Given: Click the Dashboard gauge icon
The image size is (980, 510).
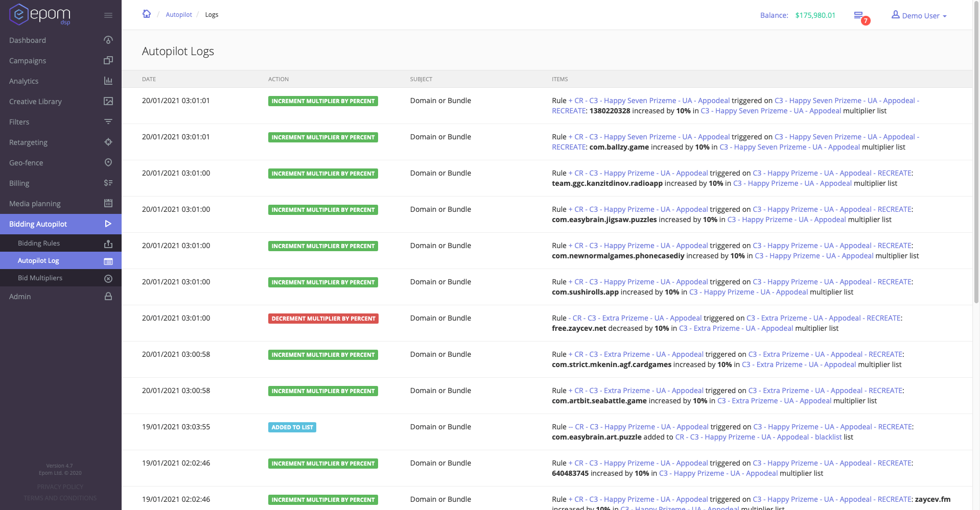Looking at the screenshot, I should click(x=108, y=40).
